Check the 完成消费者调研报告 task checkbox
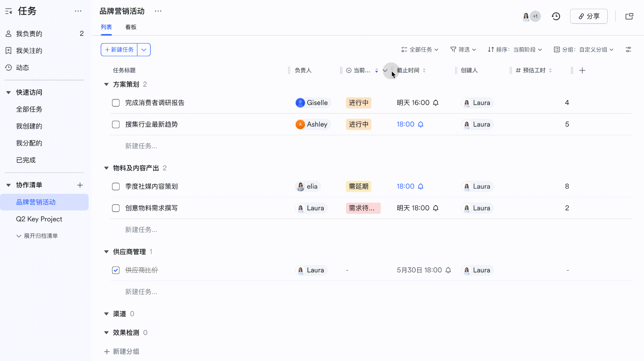This screenshot has width=644, height=361. tap(116, 103)
